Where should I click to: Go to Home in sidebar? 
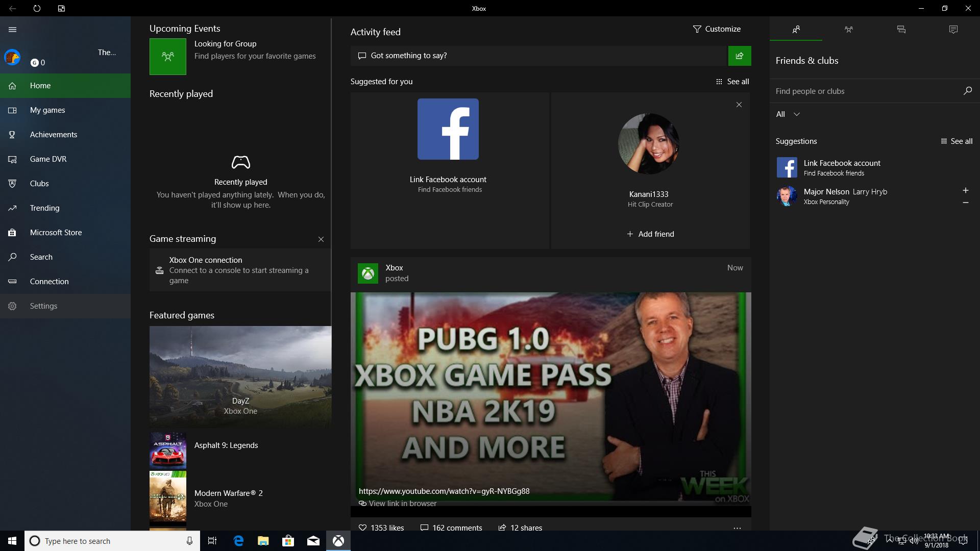(65, 86)
